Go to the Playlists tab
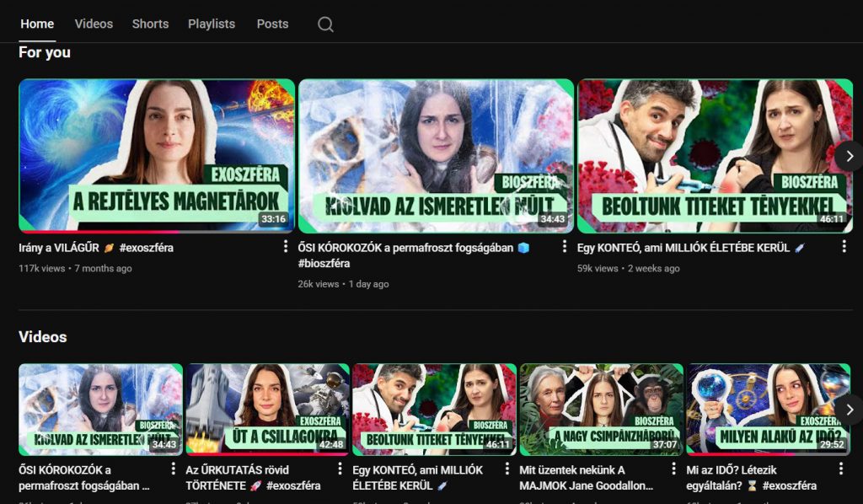 click(x=212, y=24)
